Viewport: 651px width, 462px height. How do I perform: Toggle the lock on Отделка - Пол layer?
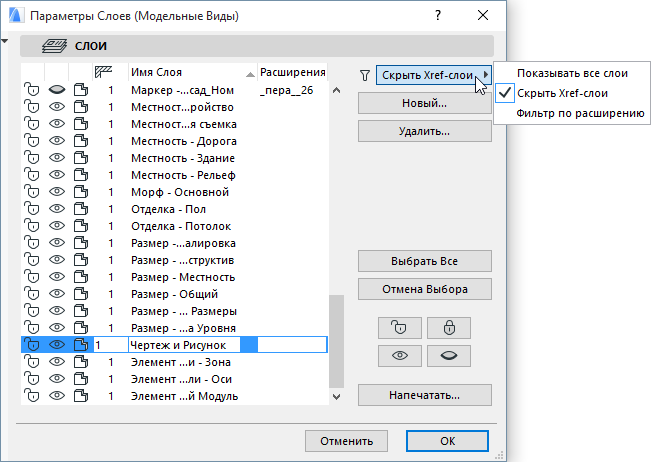pyautogui.click(x=32, y=209)
